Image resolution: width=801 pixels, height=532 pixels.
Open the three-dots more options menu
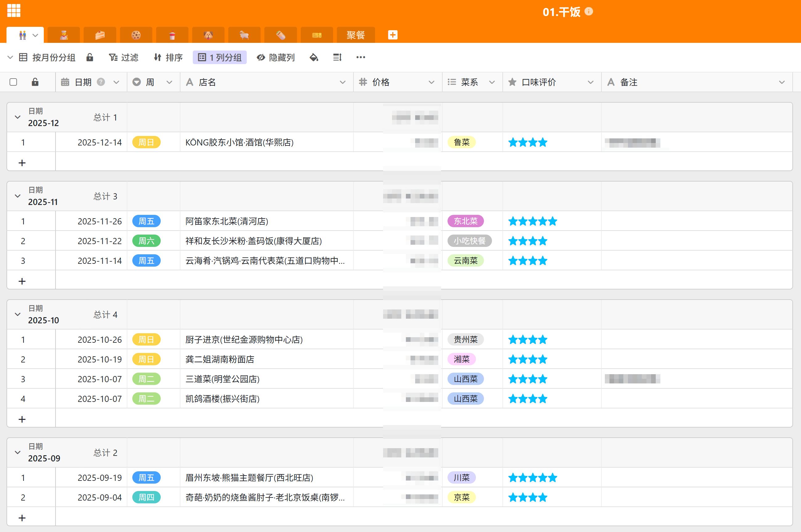click(361, 57)
